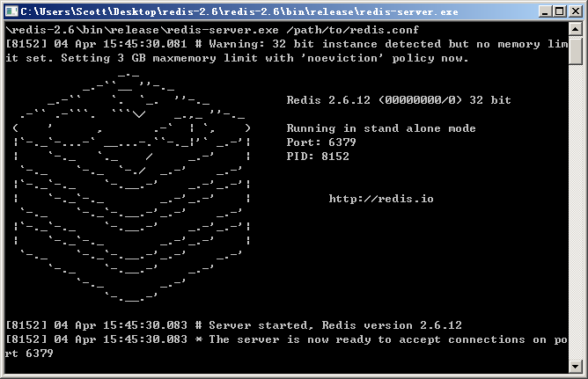This screenshot has width=588, height=379.
Task: Click 'The server is now ready' log line
Action: point(286,339)
